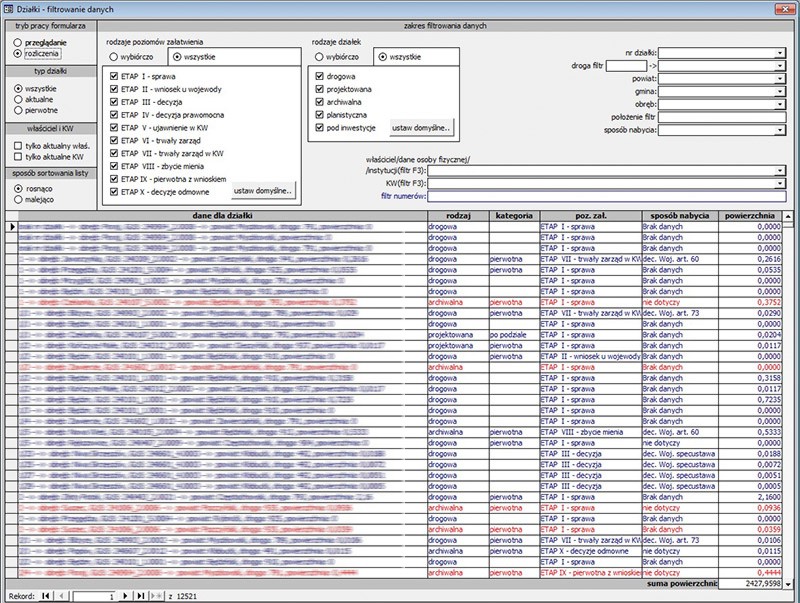Click the powierzchnia column header
The width and height of the screenshot is (800, 603).
(749, 216)
